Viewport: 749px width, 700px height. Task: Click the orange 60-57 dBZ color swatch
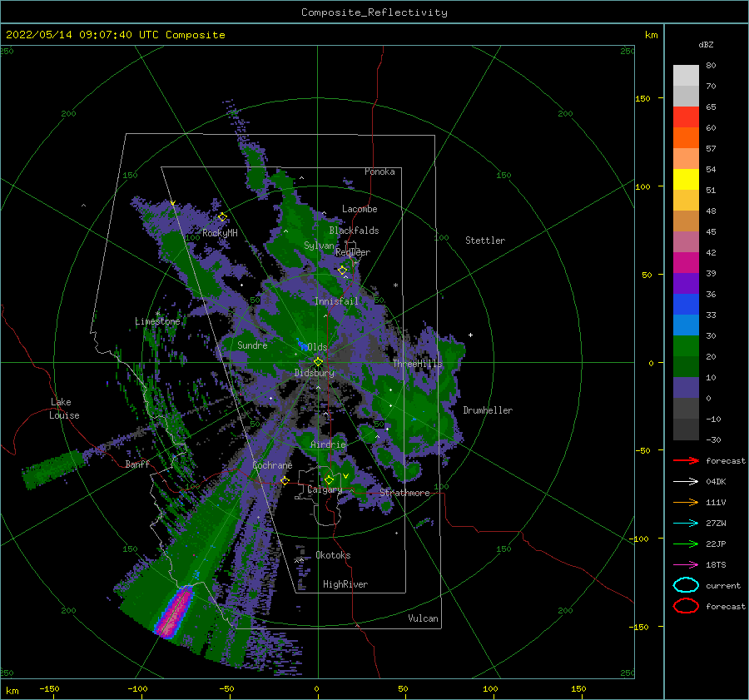pyautogui.click(x=686, y=138)
